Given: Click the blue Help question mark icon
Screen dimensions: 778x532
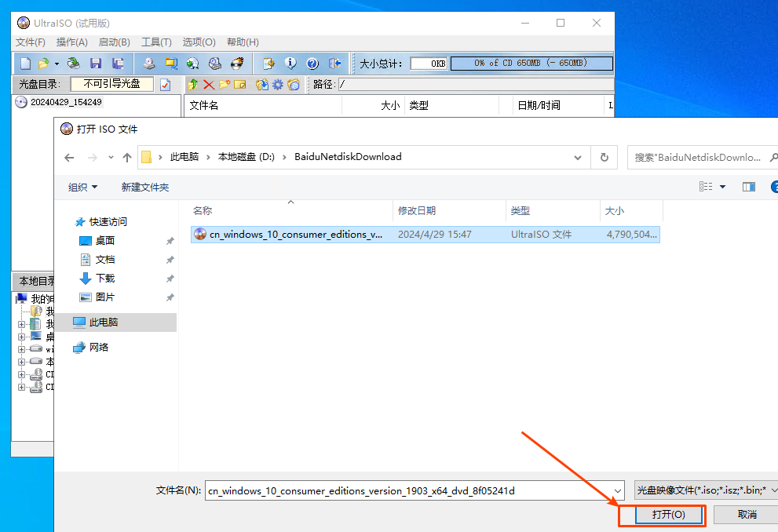Looking at the screenshot, I should [312, 64].
